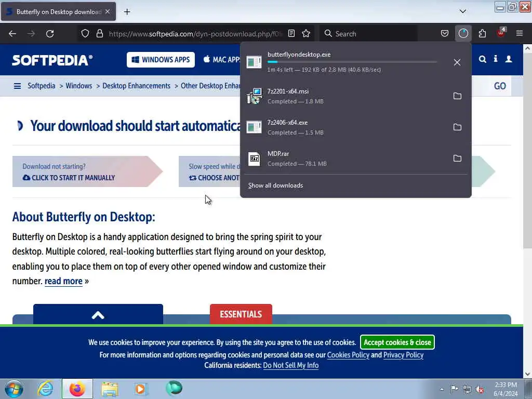Viewport: 532px width, 399px height.
Task: Open media player icon on taskbar
Action: pyautogui.click(x=140, y=389)
